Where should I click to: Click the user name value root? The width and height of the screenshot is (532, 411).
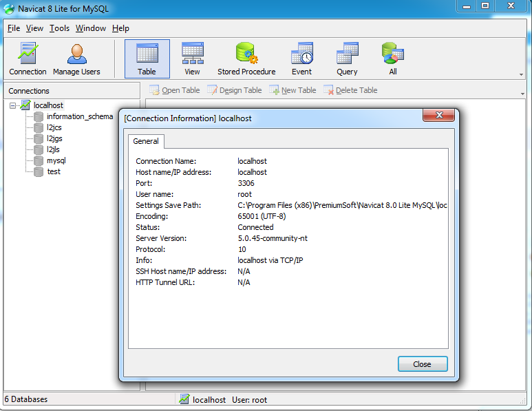point(244,194)
